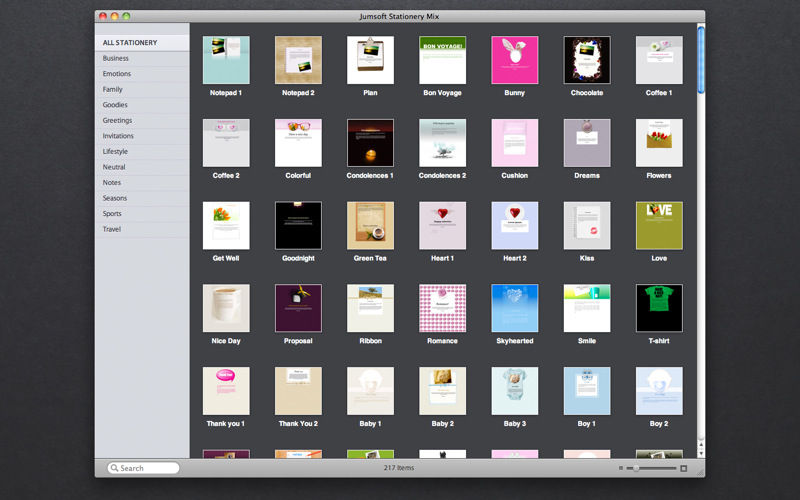
Task: Select the Get Well template
Action: pyautogui.click(x=226, y=226)
